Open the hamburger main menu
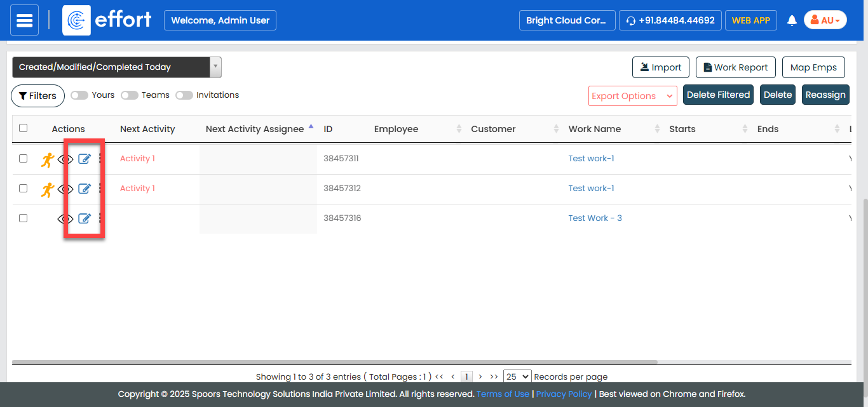The height and width of the screenshot is (407, 868). (x=24, y=20)
